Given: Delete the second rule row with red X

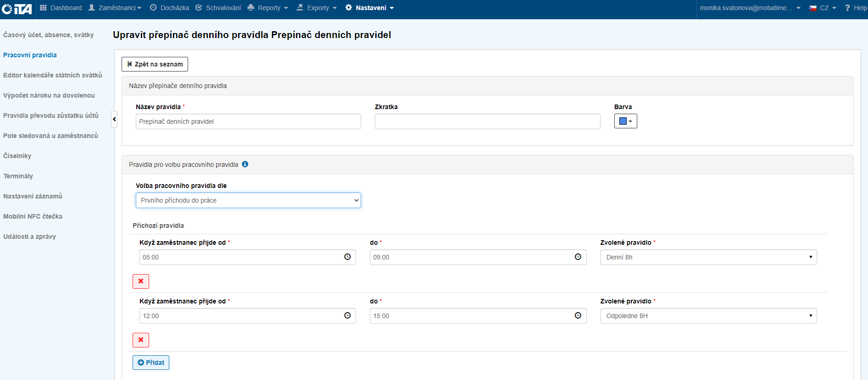Looking at the screenshot, I should pos(141,340).
